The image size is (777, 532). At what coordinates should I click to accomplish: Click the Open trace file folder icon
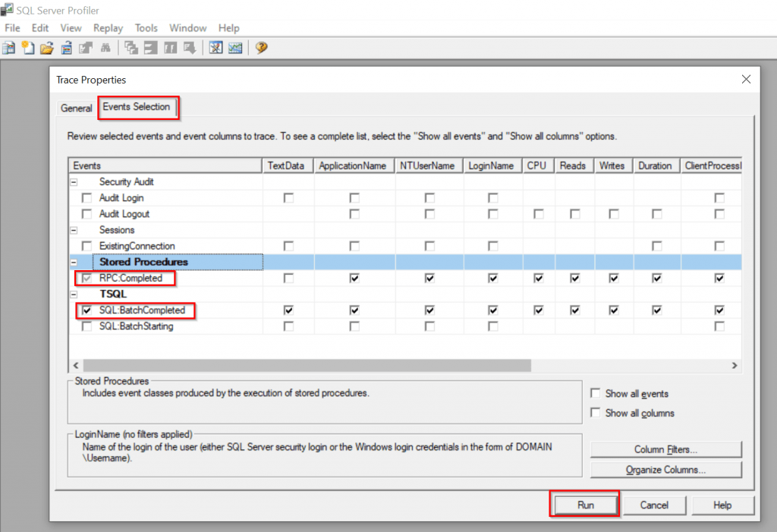tap(46, 48)
